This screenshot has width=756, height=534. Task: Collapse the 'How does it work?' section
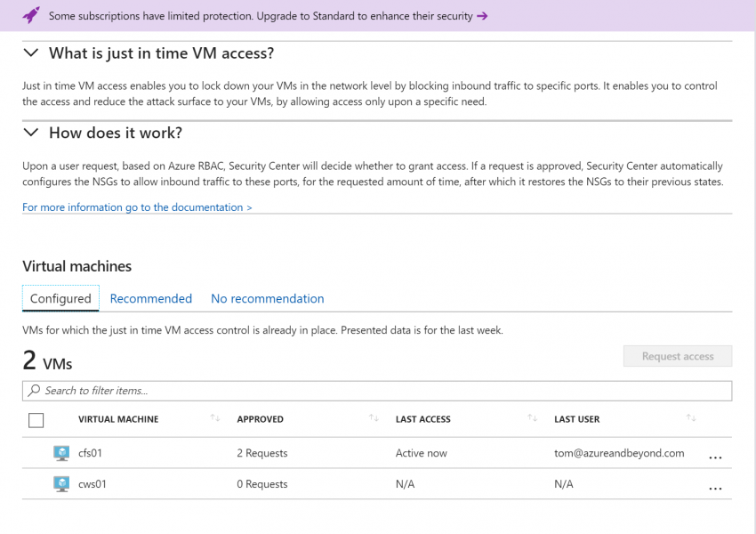click(x=31, y=133)
